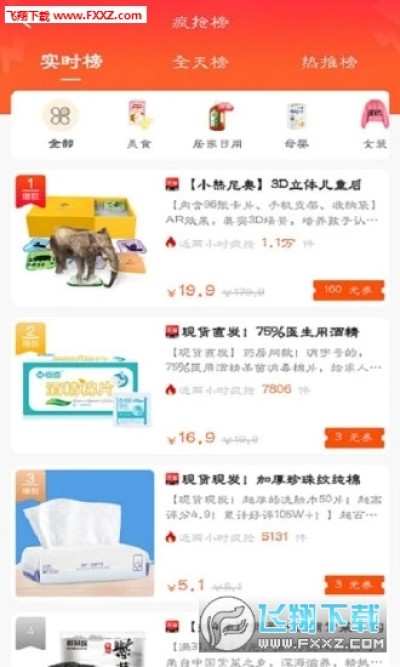Tap the back arrow at top left

coord(26,22)
